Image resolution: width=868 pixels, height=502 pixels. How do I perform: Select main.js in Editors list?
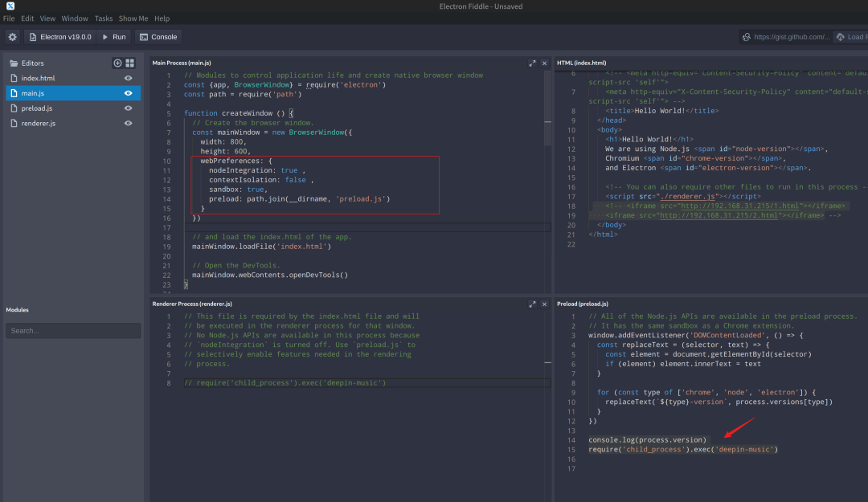coord(73,93)
